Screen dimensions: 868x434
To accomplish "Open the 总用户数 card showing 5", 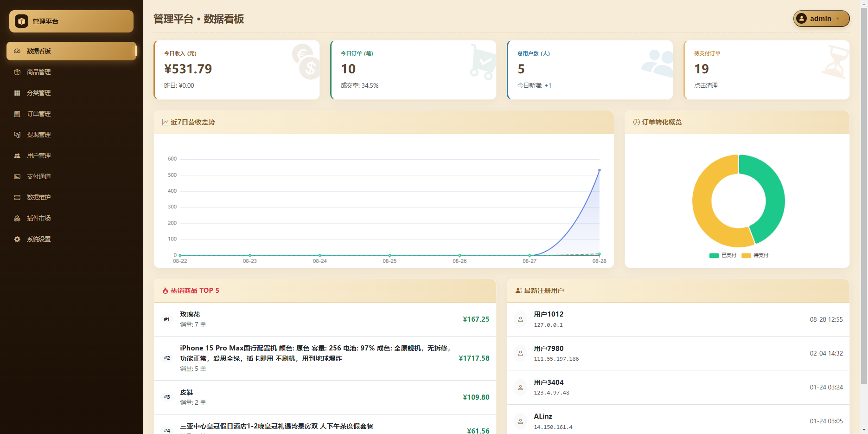I will (x=590, y=70).
